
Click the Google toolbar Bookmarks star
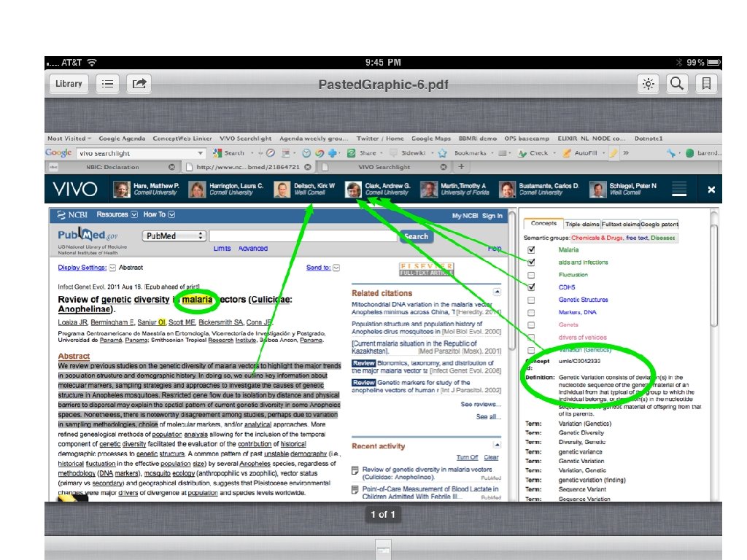pos(443,153)
